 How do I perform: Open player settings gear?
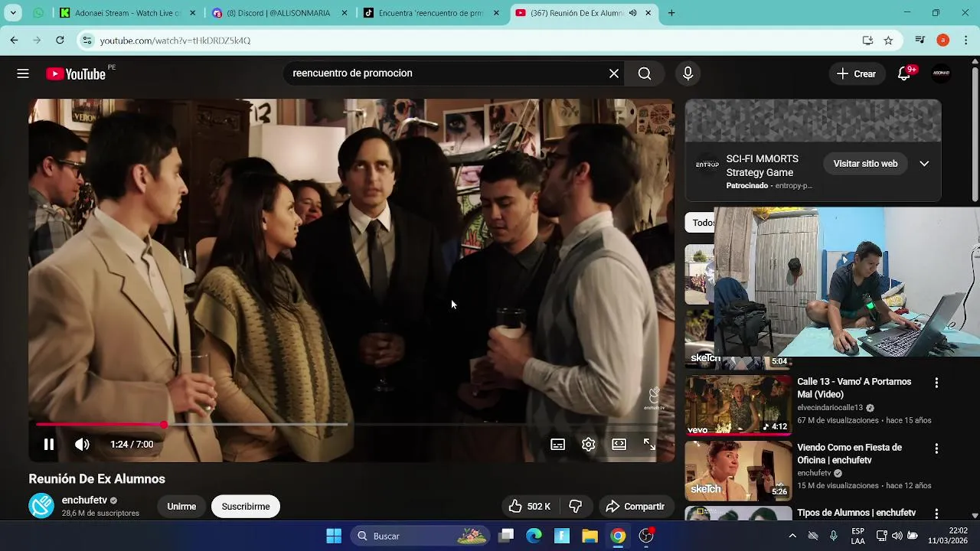(x=588, y=444)
